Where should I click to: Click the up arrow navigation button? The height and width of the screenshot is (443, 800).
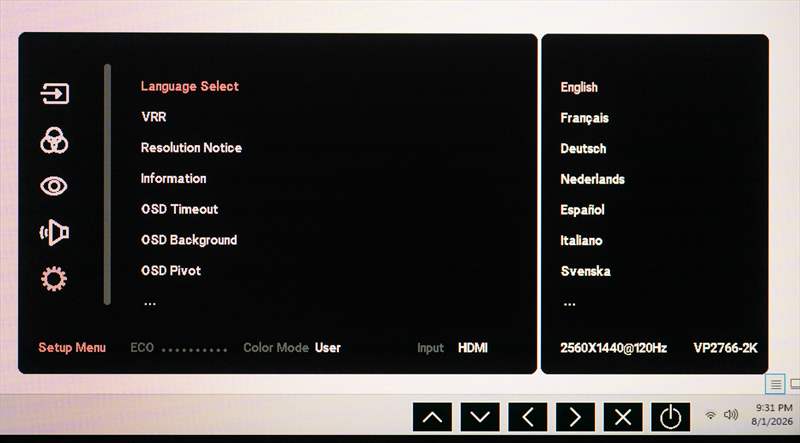pos(432,417)
